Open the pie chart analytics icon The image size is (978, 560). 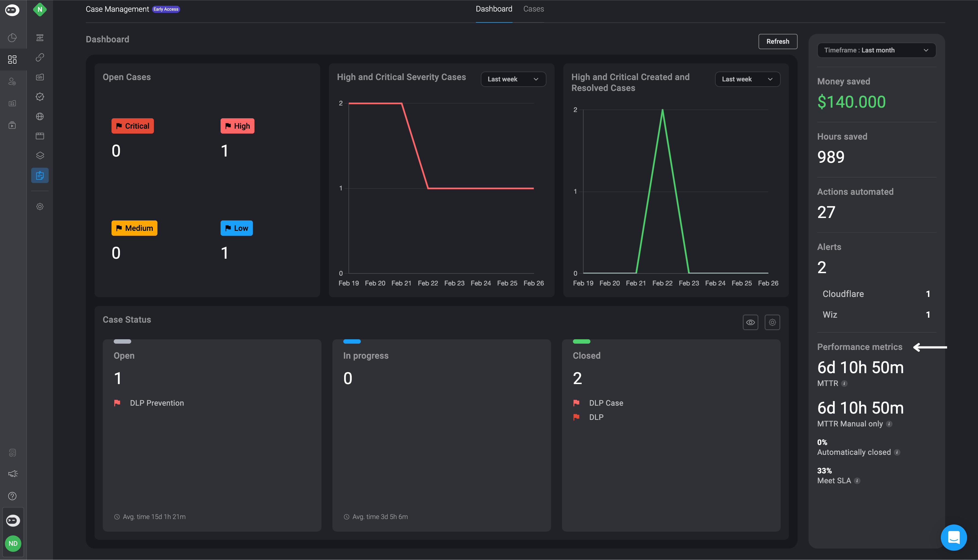12,37
